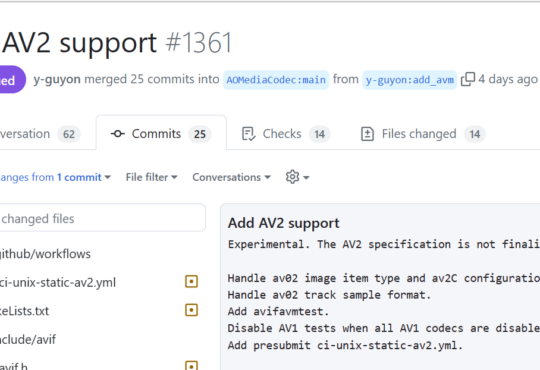The image size is (540, 370).
Task: Click the Checks tab checklist icon
Action: (248, 134)
